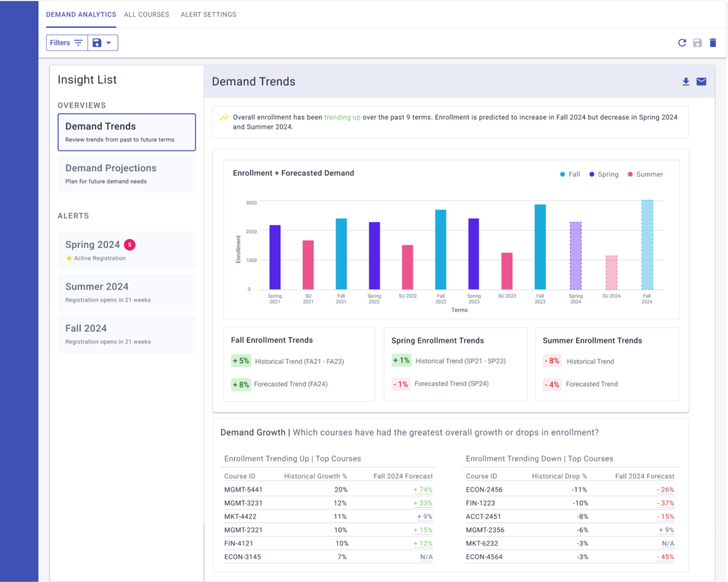Open the Alert Settings tab
Image resolution: width=728 pixels, height=582 pixels.
tap(208, 14)
